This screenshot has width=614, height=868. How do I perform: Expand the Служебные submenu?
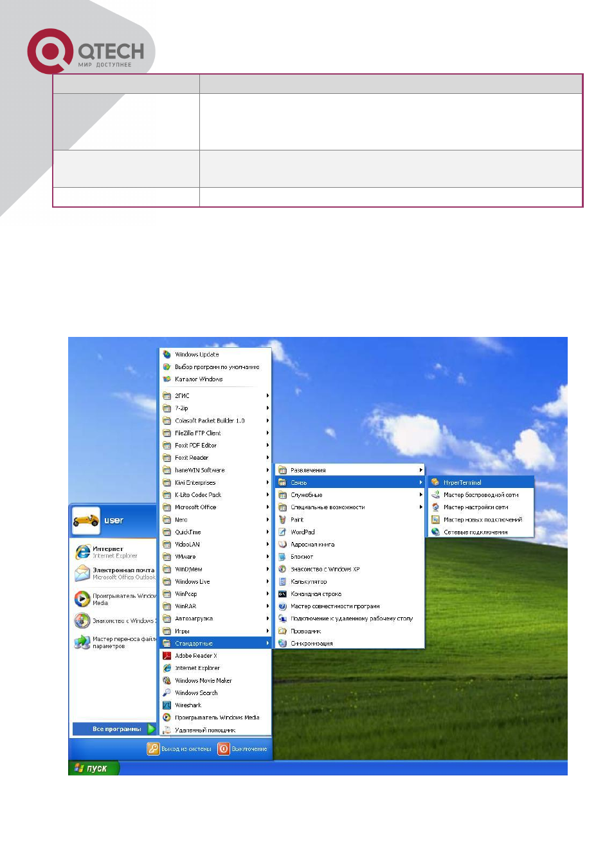[x=350, y=495]
